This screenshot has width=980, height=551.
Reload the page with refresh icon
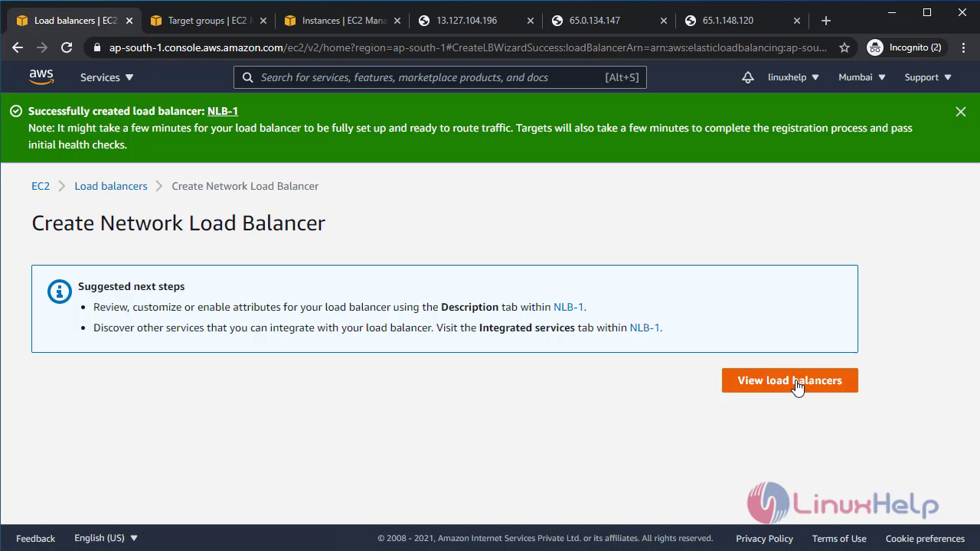pos(67,47)
